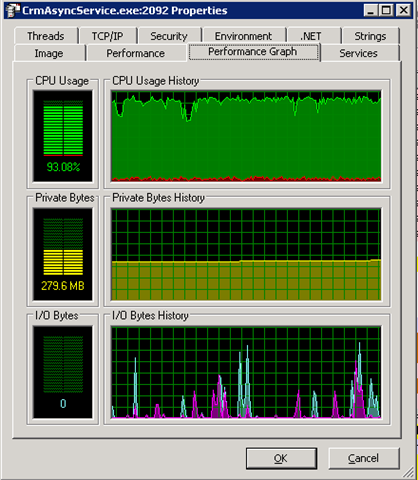Switch to the Threads tab
The height and width of the screenshot is (480, 418).
[x=46, y=36]
